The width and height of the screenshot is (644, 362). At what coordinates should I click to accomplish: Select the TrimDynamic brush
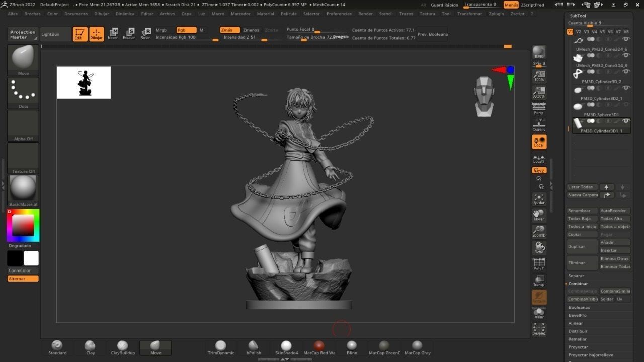(x=221, y=348)
